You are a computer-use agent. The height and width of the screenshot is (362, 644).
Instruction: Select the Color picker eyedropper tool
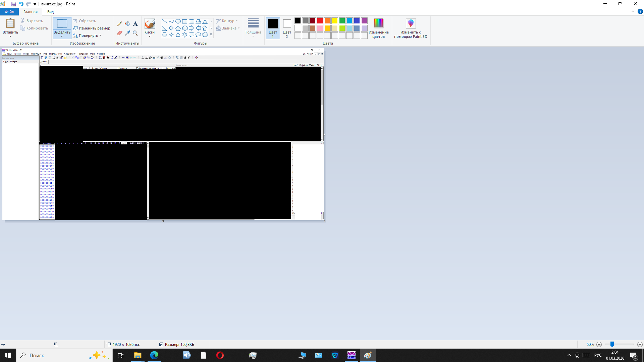pyautogui.click(x=127, y=33)
